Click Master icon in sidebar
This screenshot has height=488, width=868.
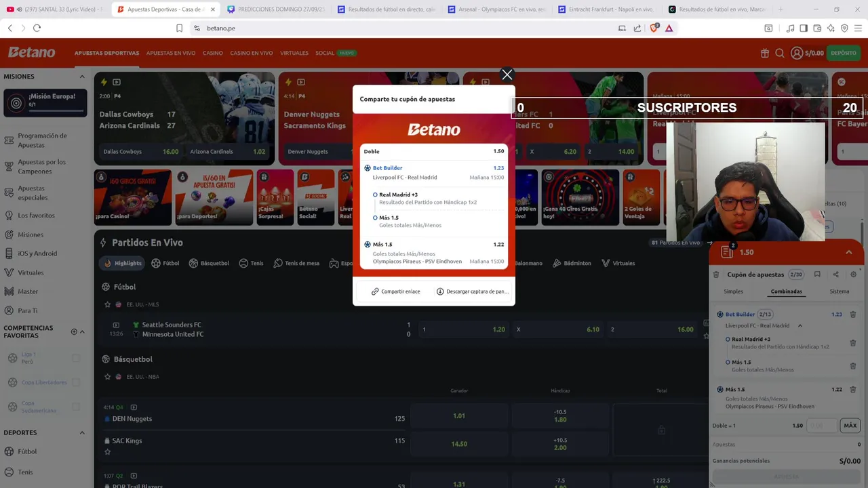(9, 291)
